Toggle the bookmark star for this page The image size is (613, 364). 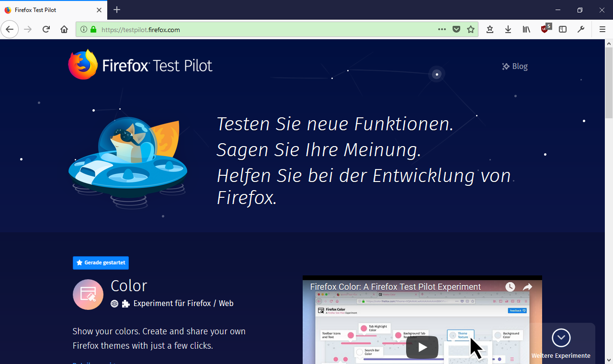coord(471,29)
